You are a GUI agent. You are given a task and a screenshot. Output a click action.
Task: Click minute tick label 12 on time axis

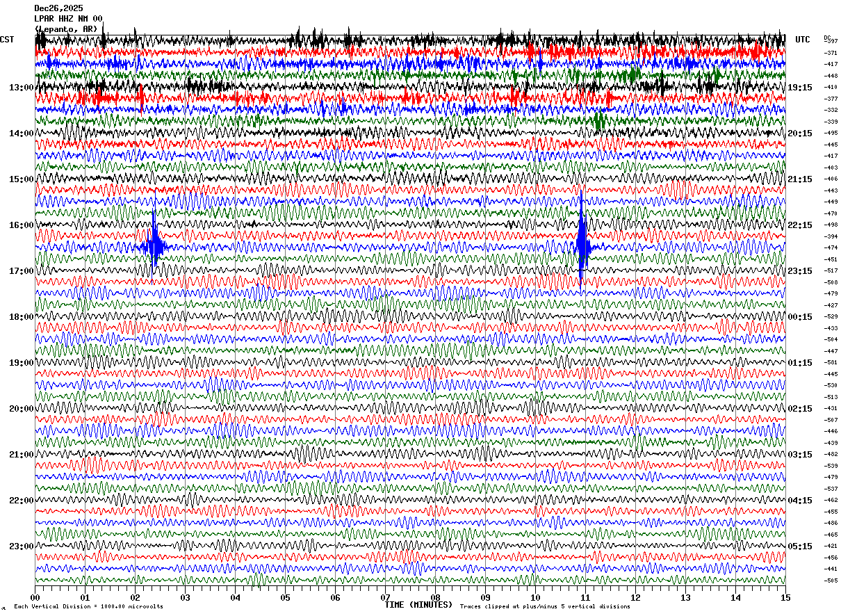click(x=635, y=597)
